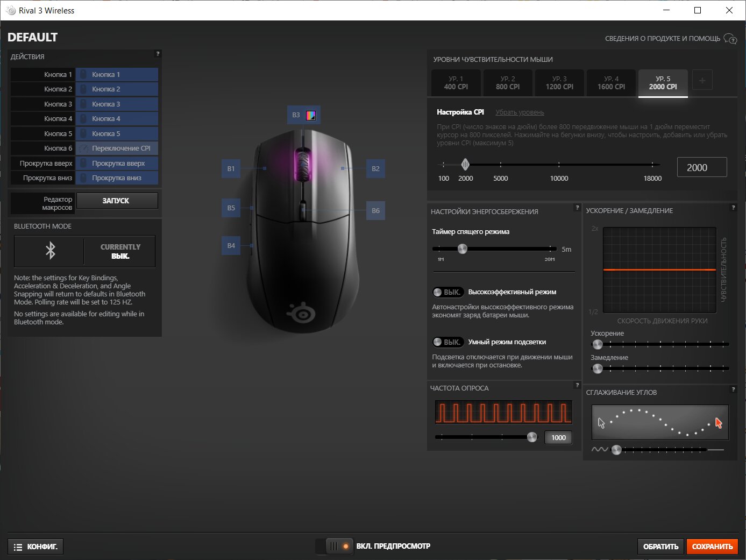The width and height of the screenshot is (746, 560).
Task: Click the DEFAULT configuration title
Action: pyautogui.click(x=32, y=37)
